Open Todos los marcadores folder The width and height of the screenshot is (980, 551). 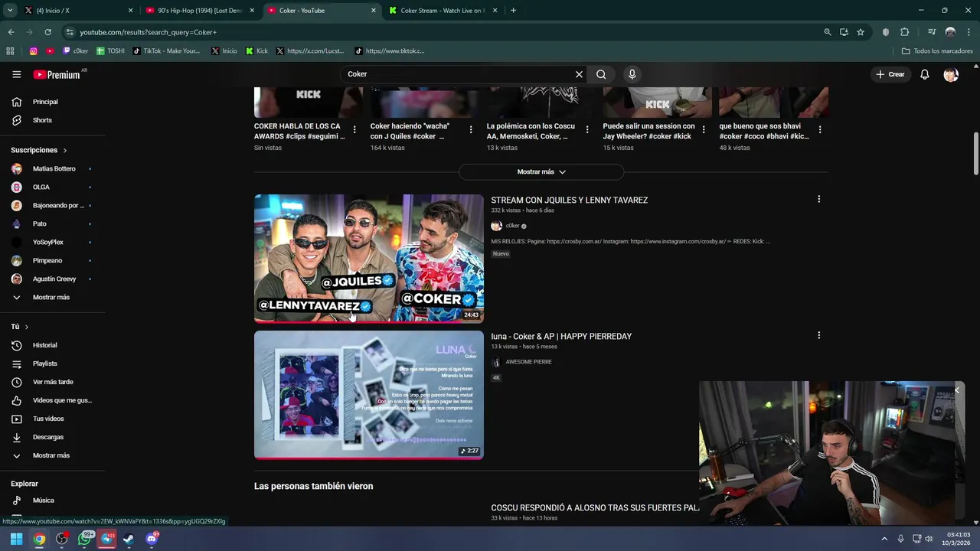[x=937, y=51]
